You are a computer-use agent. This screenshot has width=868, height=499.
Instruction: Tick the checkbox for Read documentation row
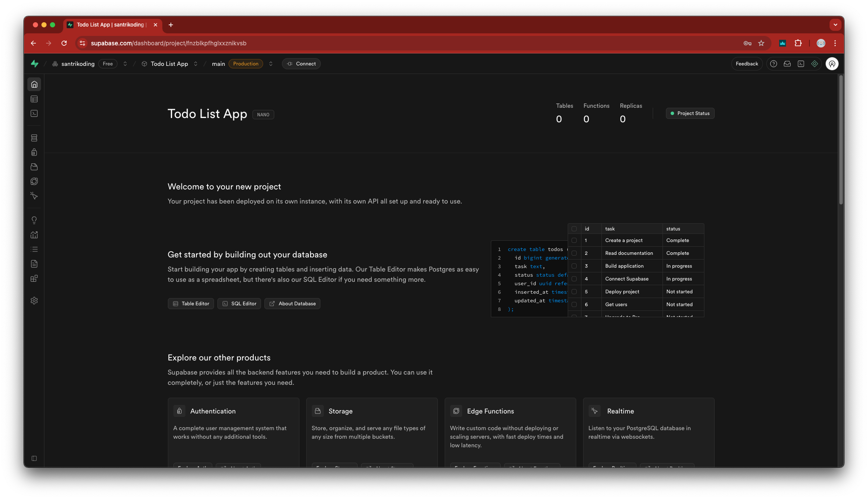coord(574,253)
